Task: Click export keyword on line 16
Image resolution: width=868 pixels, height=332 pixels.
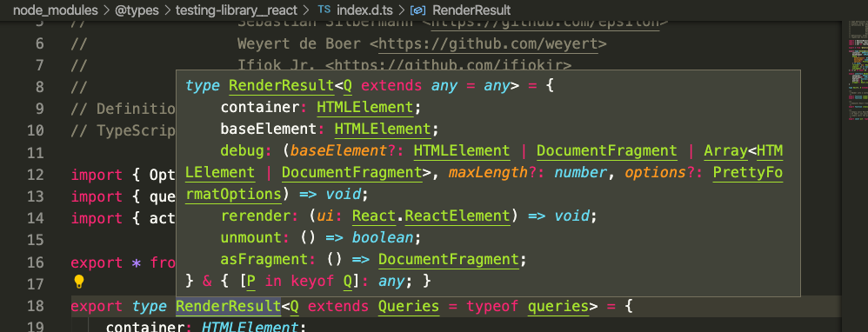Action: coord(97,262)
